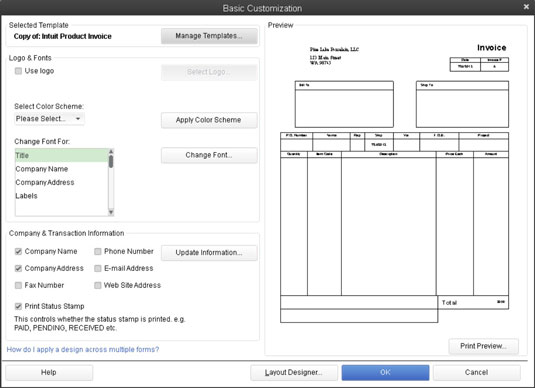The width and height of the screenshot is (535, 388).
Task: Confirm with the OK button
Action: coord(386,373)
